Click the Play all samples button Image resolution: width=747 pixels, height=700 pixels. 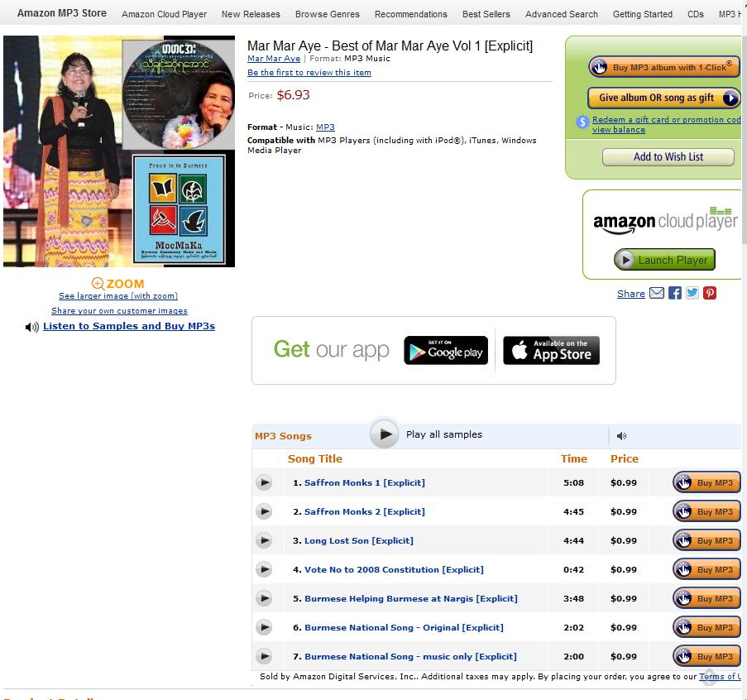[x=385, y=434]
